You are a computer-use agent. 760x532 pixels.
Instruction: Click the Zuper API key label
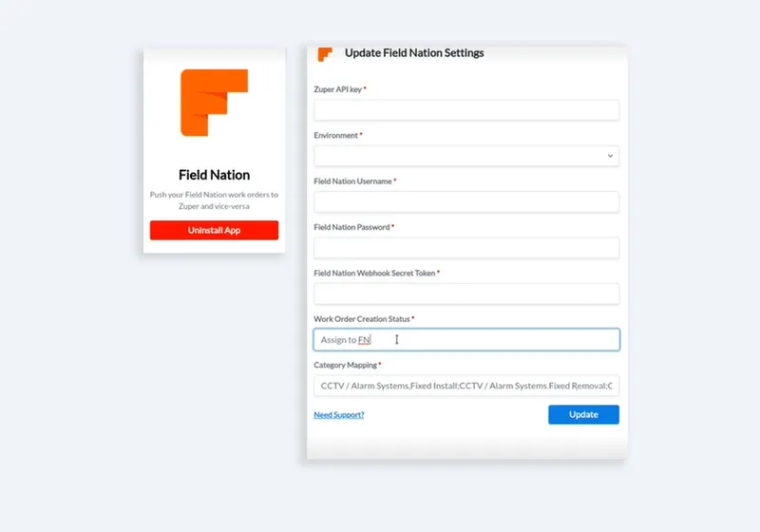coord(338,89)
